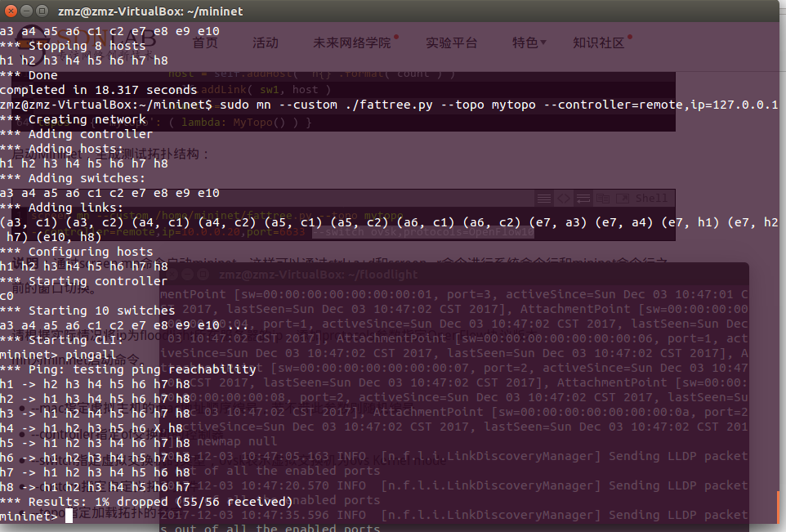
Task: Close the mininet terminal window
Action: (11, 11)
